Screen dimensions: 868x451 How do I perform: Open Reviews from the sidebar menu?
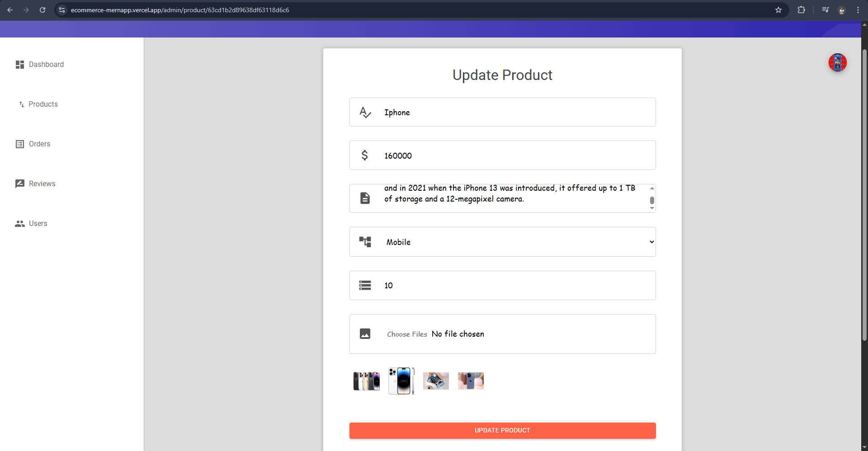[x=42, y=184]
